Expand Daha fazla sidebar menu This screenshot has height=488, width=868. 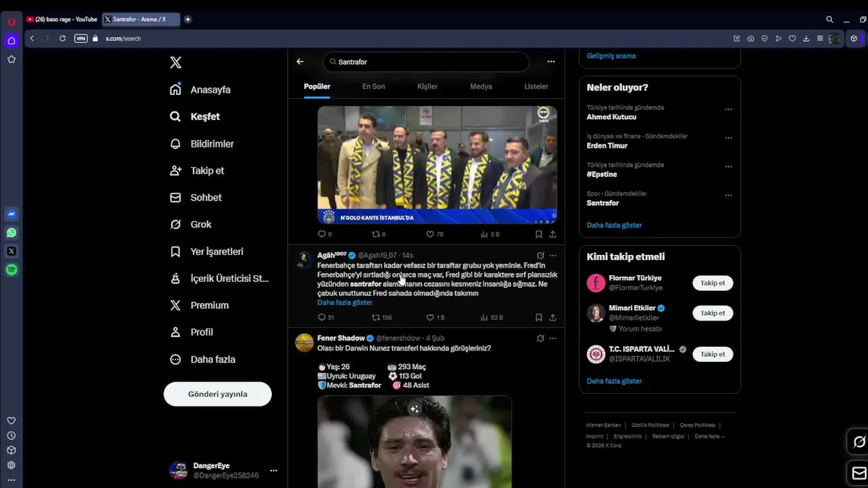[x=202, y=359]
